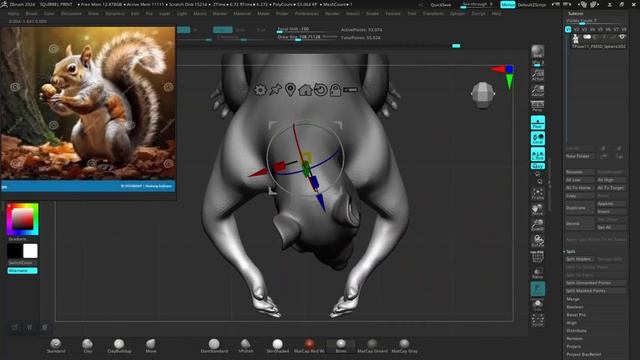Screen dimensions: 640x360
Task: Select the DamStandard brush
Action: tap(214, 345)
